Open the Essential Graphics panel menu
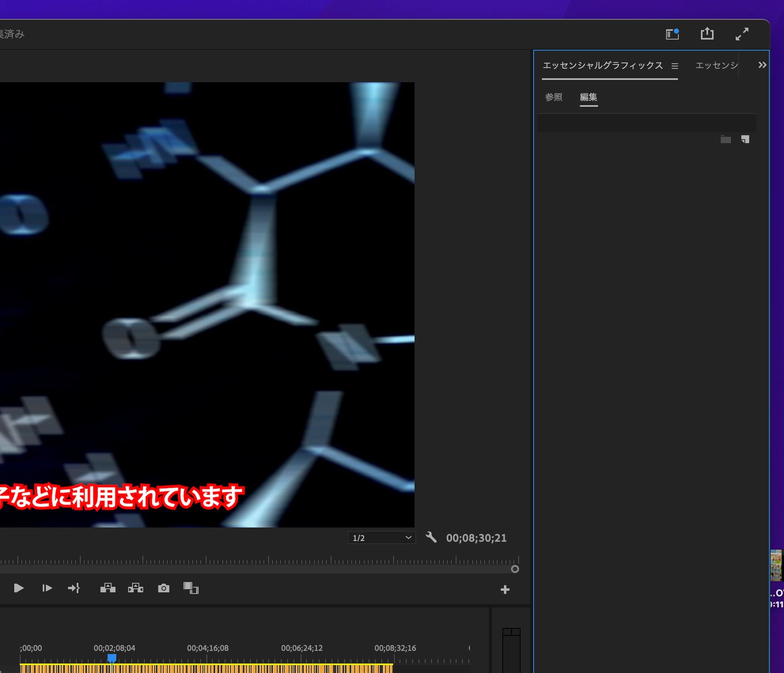 pos(675,66)
